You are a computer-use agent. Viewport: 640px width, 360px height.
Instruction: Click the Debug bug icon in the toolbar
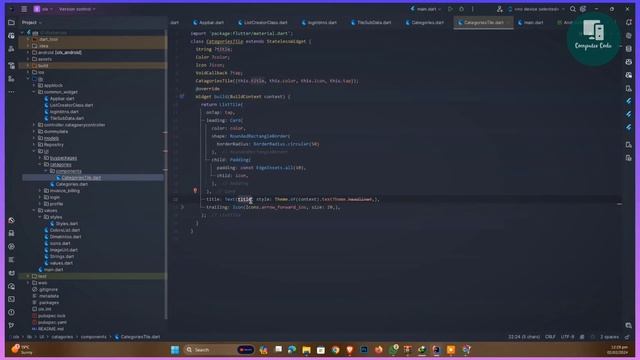tap(461, 9)
